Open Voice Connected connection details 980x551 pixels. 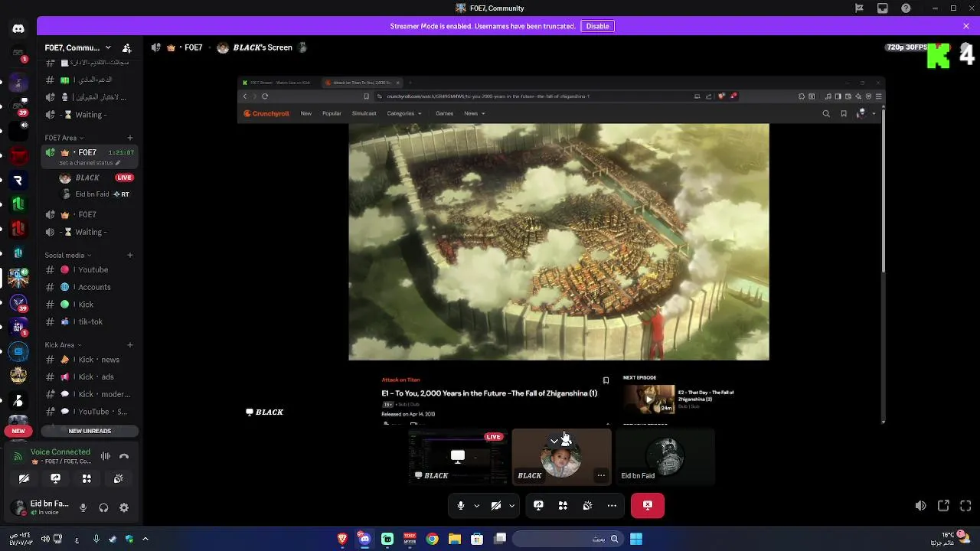point(60,452)
